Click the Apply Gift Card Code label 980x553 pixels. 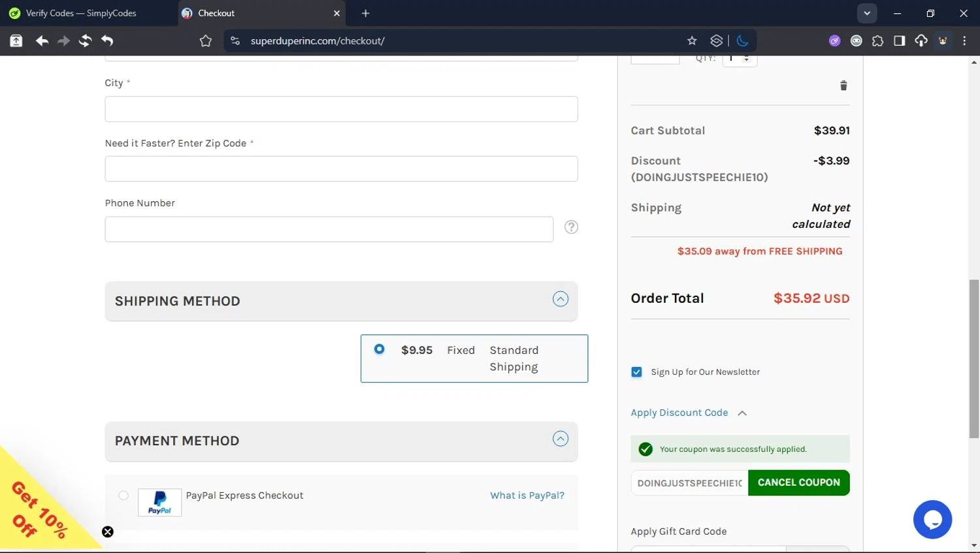tap(679, 531)
